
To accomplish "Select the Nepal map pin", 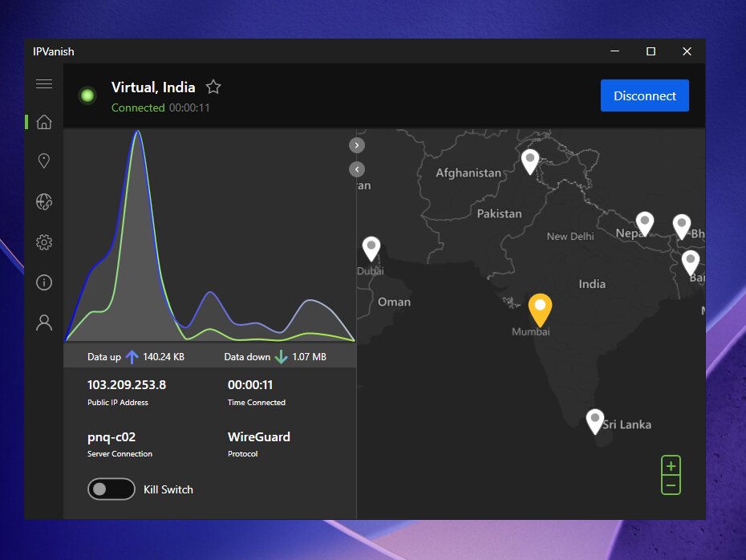I will click(645, 225).
